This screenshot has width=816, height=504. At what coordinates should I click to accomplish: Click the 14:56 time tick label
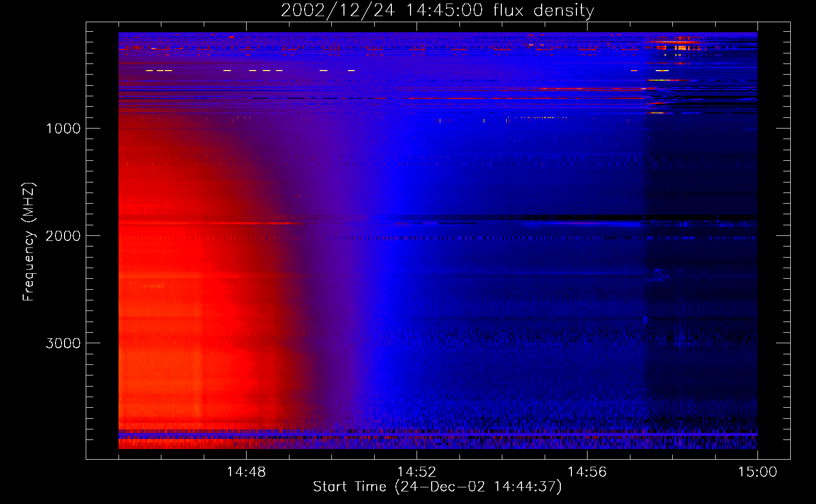point(587,472)
